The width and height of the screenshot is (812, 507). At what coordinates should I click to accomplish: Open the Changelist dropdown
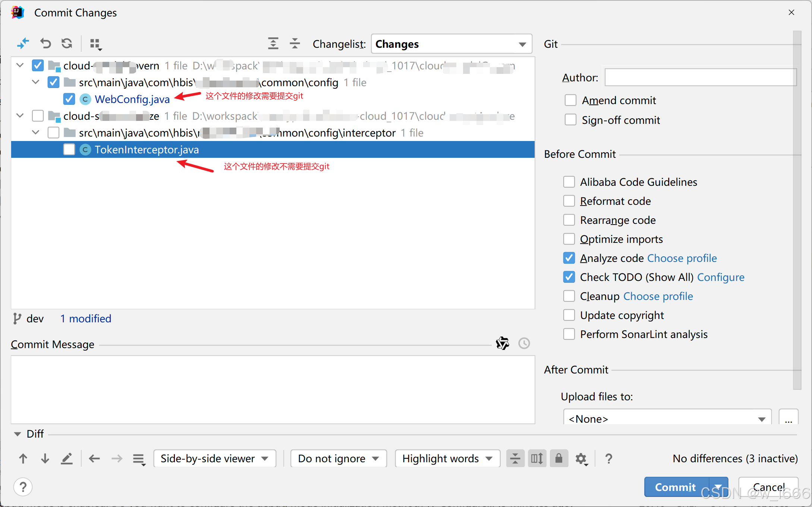451,44
